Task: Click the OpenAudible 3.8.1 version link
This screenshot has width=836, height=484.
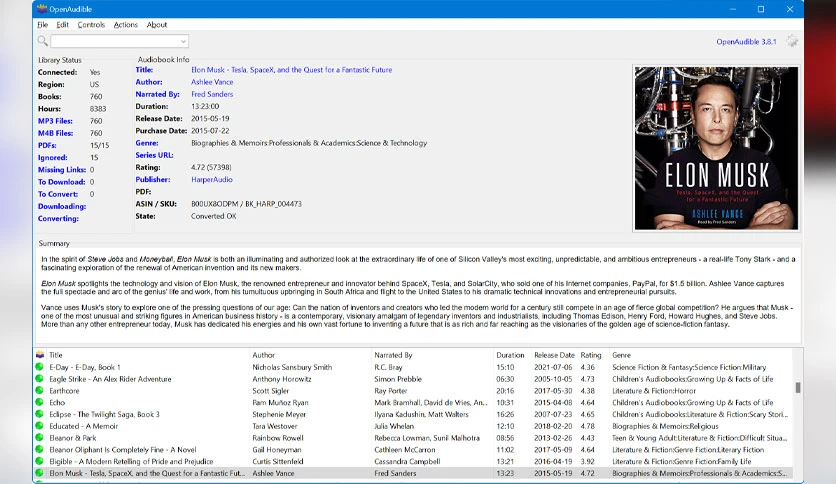Action: pos(746,42)
